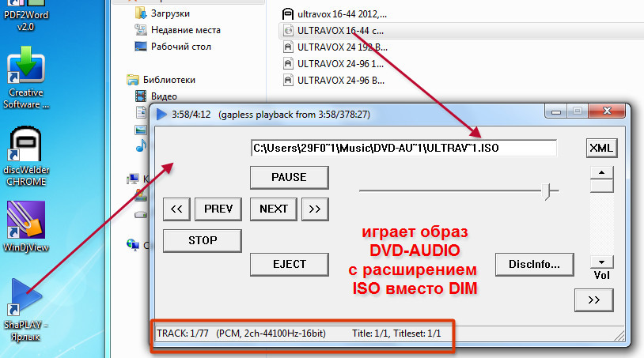Click the Title: 1/1, Titleset: 1/1 status text

[x=396, y=334]
